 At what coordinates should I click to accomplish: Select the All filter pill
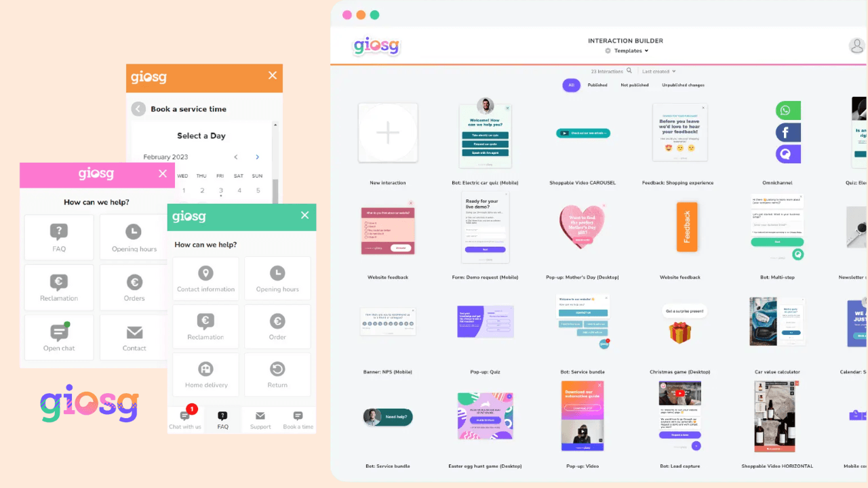(571, 85)
